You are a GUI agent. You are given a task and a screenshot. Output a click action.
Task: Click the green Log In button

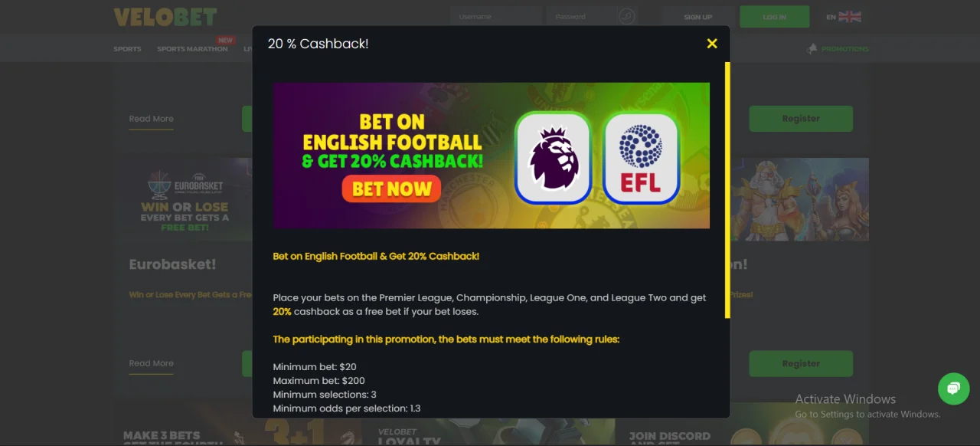pos(774,17)
